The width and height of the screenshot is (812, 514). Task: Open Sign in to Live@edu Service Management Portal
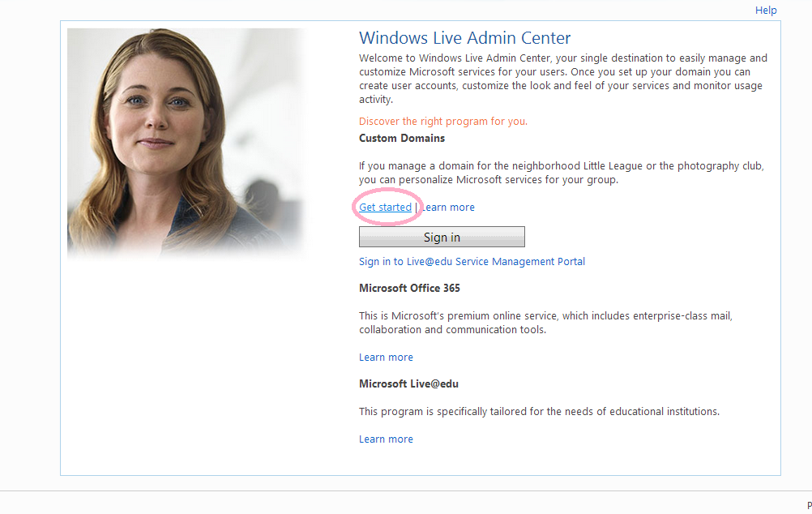point(472,262)
